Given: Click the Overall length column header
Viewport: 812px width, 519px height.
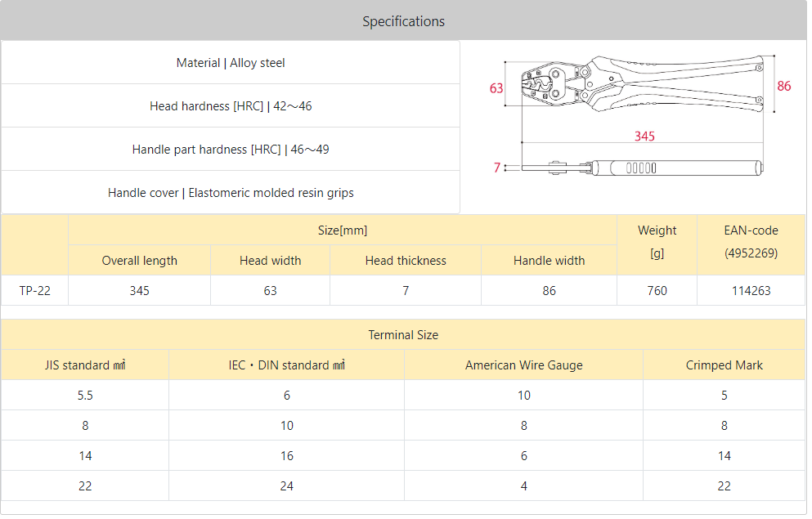Looking at the screenshot, I should (x=139, y=260).
